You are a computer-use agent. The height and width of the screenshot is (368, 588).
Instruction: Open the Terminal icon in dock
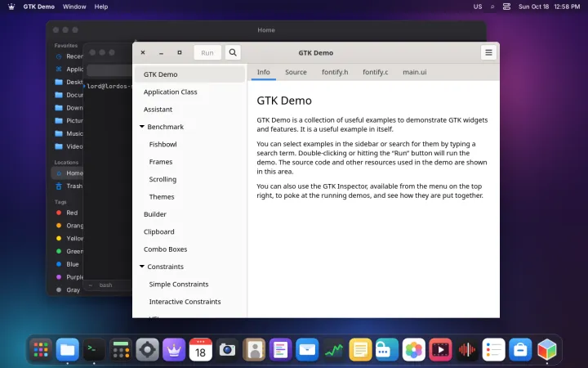94,350
